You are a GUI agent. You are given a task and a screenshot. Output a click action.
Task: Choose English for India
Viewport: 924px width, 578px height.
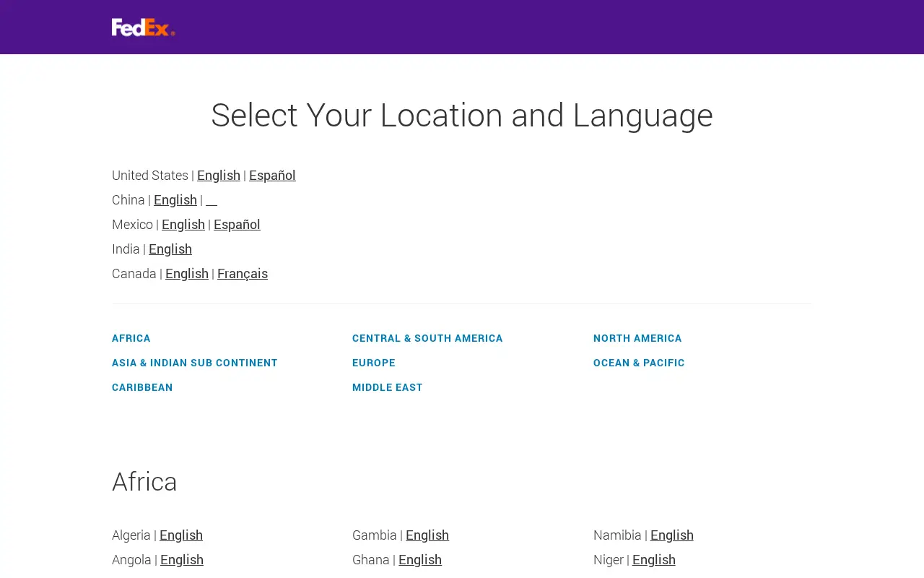point(170,249)
